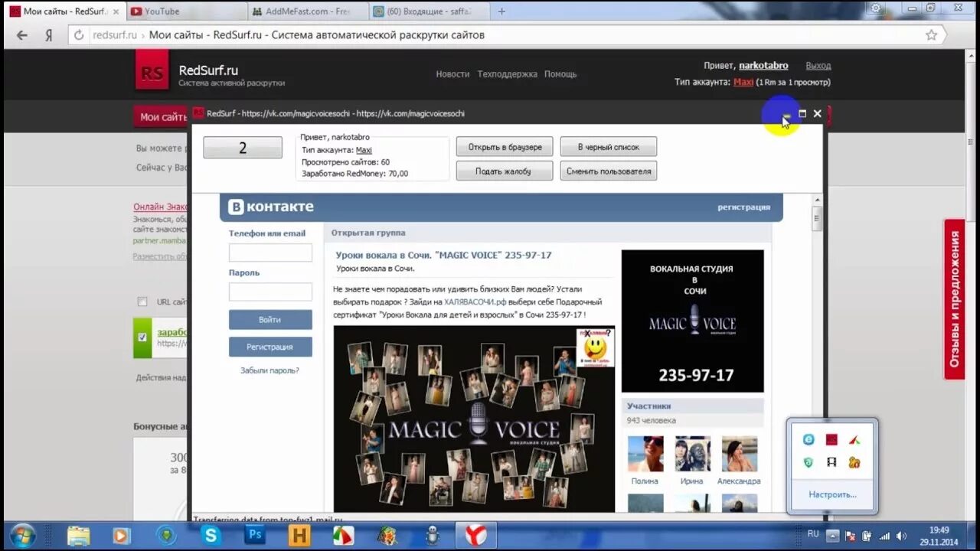
Task: Reload page with the refresh icon
Action: [79, 35]
